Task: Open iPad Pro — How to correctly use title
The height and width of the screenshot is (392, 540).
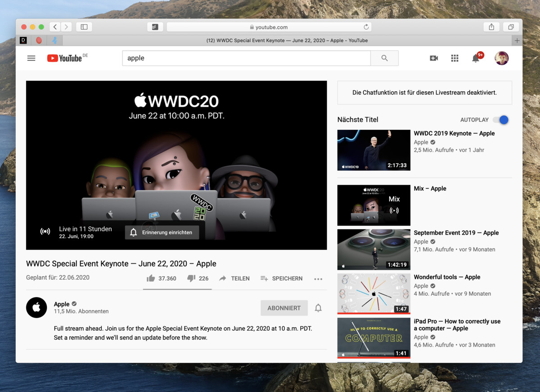Action: [x=457, y=325]
